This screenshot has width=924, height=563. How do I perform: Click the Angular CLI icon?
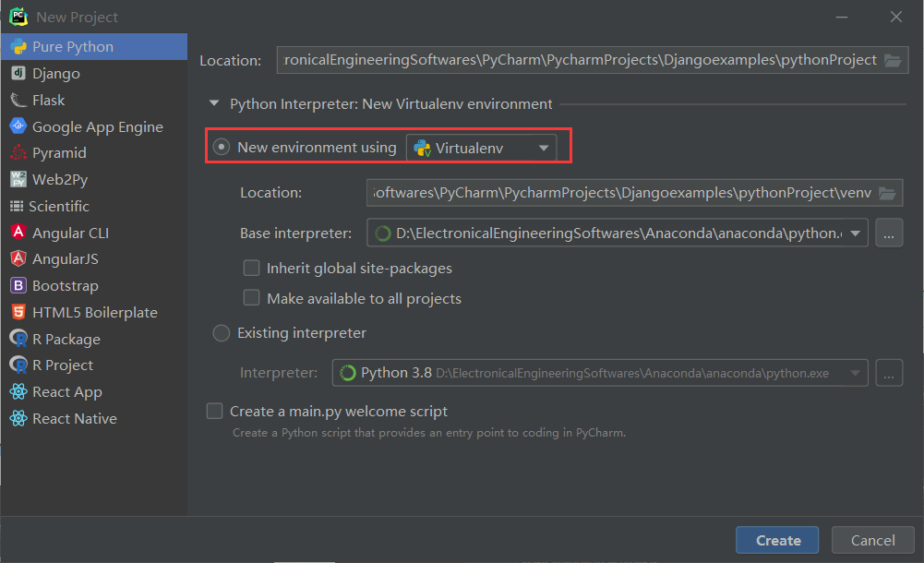click(18, 232)
